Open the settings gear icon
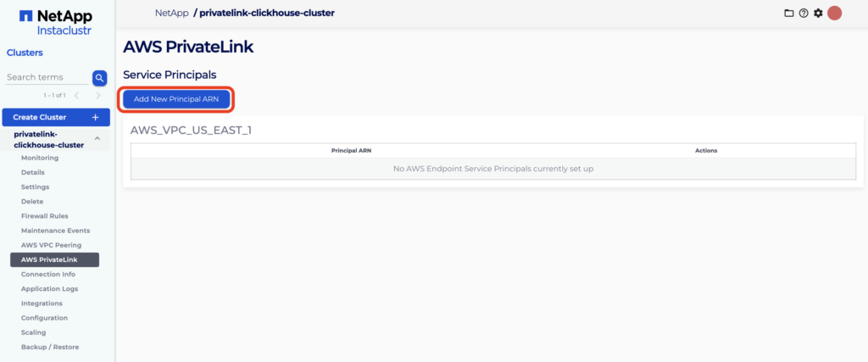The width and height of the screenshot is (868, 362). pos(818,14)
